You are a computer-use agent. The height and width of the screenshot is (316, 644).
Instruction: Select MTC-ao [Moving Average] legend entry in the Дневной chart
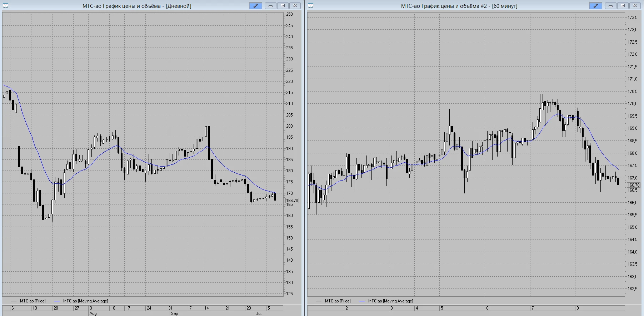coord(81,301)
